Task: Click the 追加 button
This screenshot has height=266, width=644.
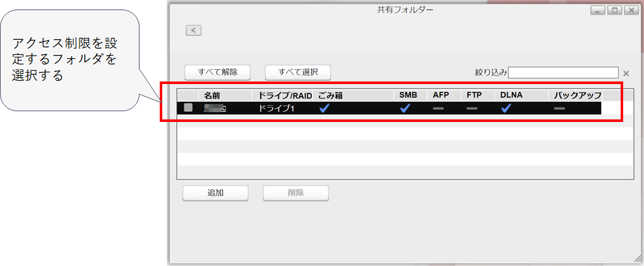Action: click(x=215, y=193)
